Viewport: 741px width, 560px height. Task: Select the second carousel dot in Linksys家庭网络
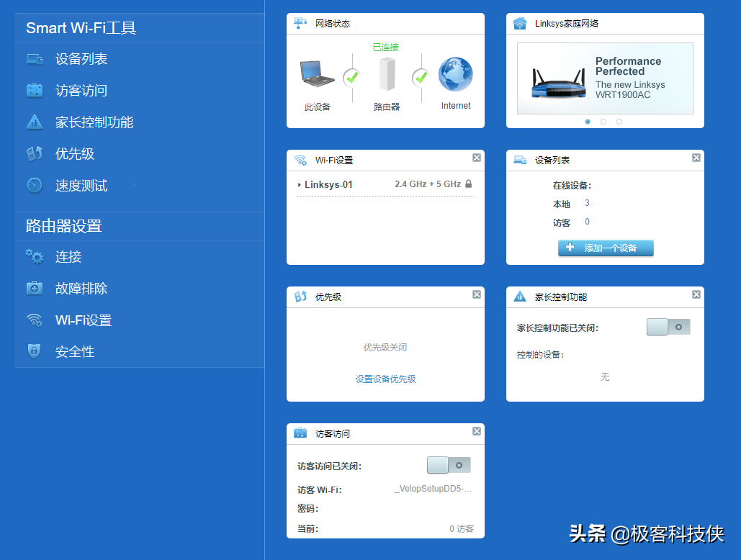(x=603, y=122)
